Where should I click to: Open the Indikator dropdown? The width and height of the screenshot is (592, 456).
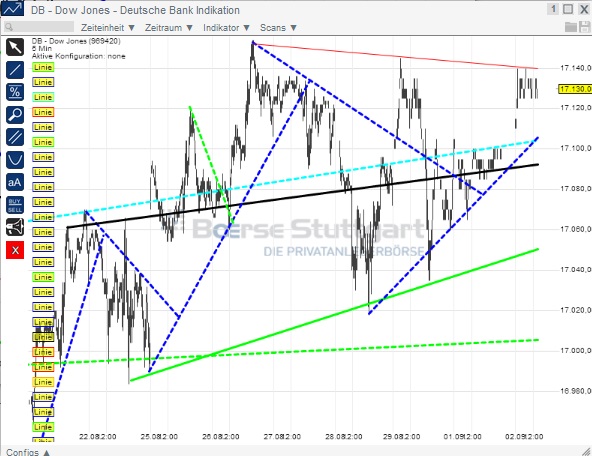click(227, 28)
